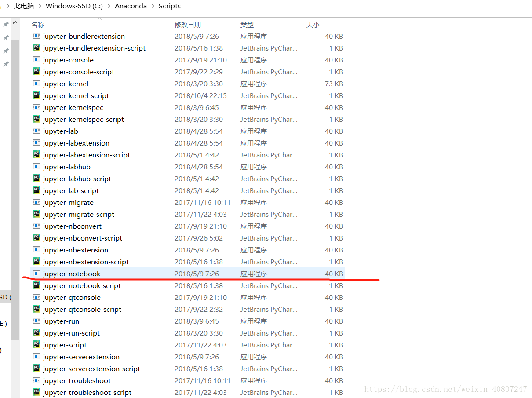Expand the chevron after Windows-SSD (C:)
532x398 pixels.
coord(109,6)
